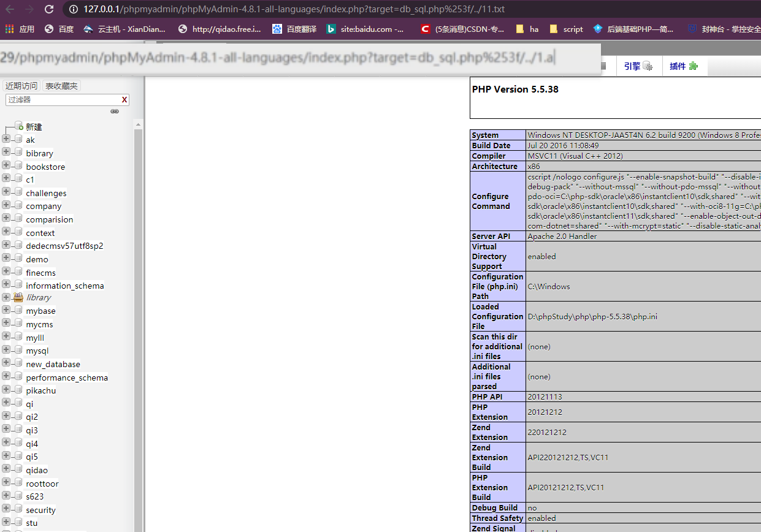Click the new database icon beside 新建

point(18,125)
